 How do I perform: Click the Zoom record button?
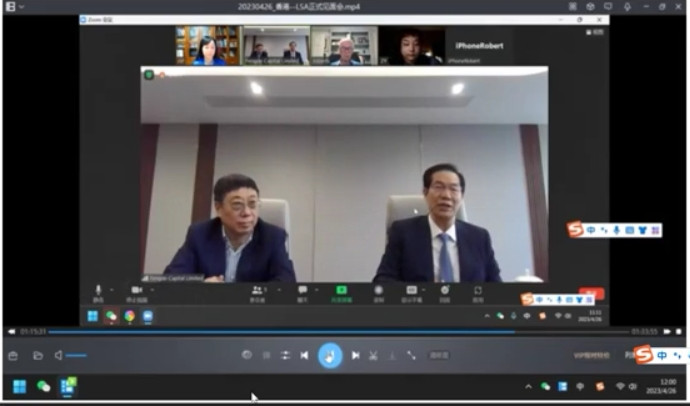[x=378, y=293]
